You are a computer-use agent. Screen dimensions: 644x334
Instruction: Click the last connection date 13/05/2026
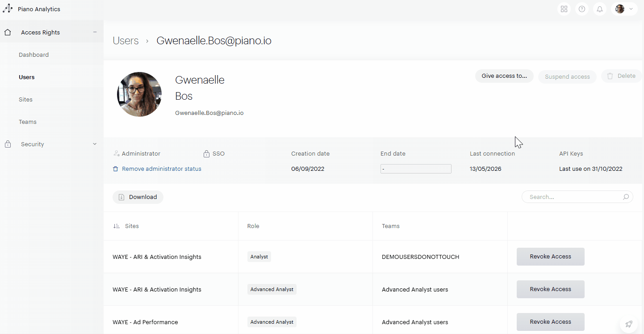485,169
